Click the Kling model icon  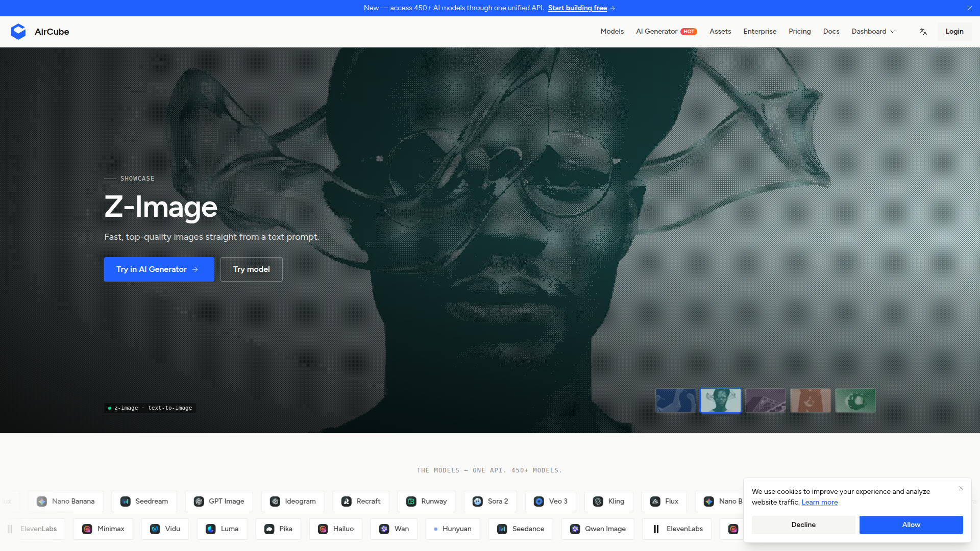(x=598, y=502)
